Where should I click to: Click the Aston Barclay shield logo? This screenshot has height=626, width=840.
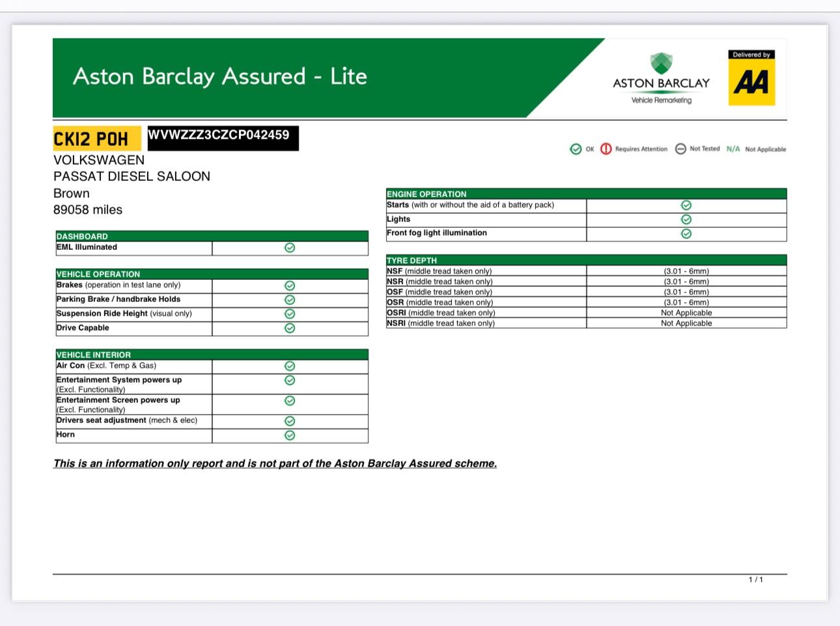661,64
